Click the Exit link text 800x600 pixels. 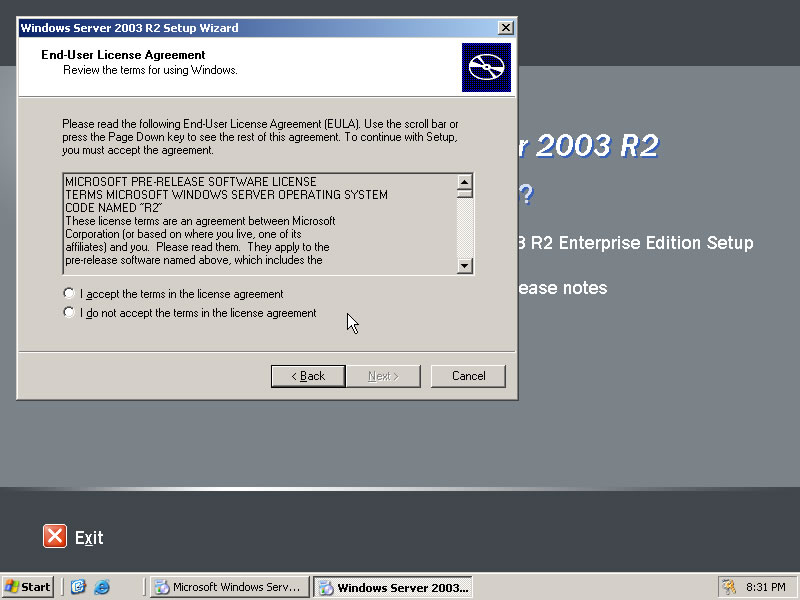tap(89, 538)
